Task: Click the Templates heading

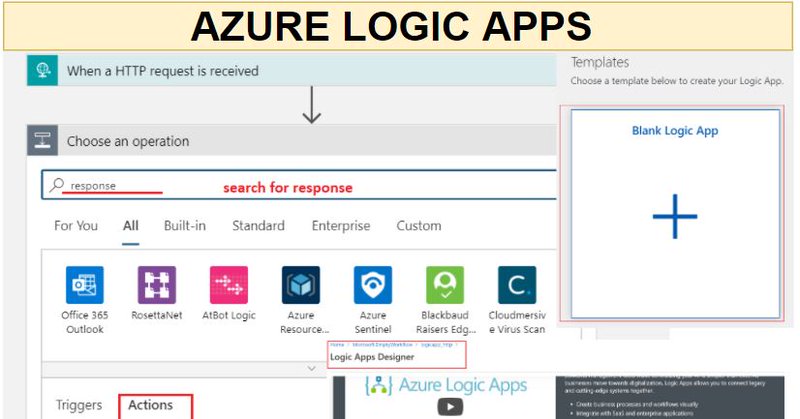Action: [599, 62]
